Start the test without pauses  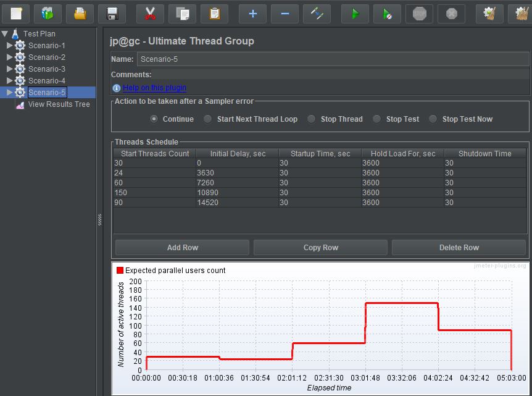[387, 13]
